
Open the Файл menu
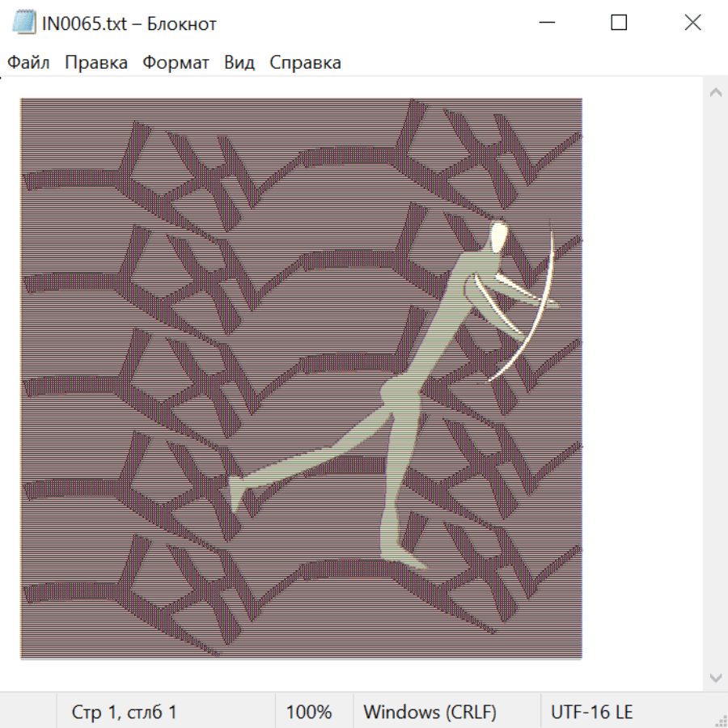(x=29, y=63)
